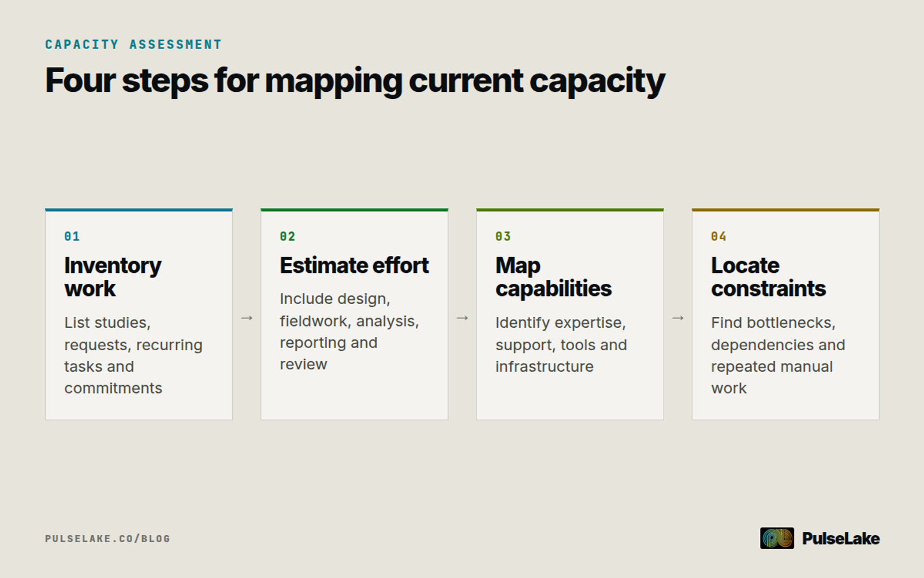Open the pulselake.co/blog link
924x578 pixels.
(x=107, y=539)
